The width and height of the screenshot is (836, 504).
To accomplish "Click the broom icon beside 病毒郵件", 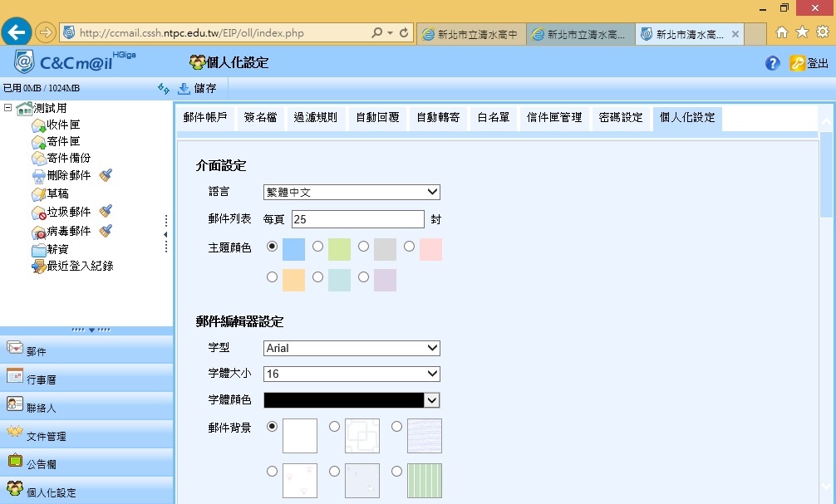I will (x=106, y=231).
